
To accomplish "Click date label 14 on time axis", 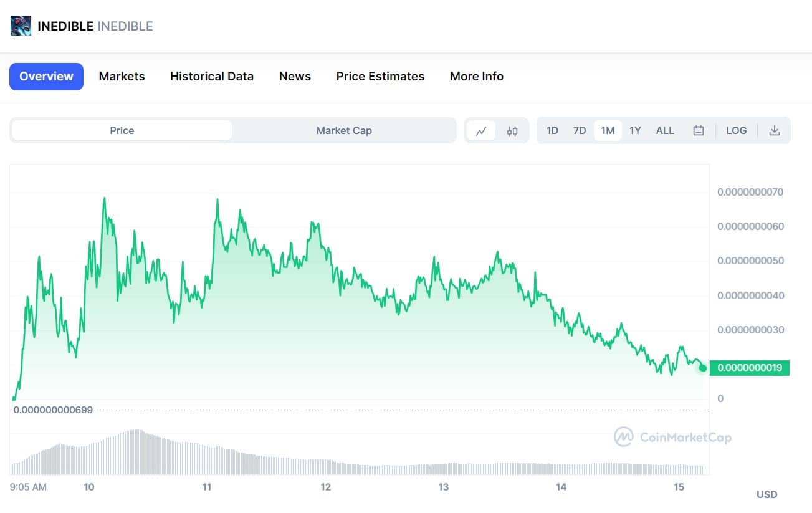I will [561, 487].
